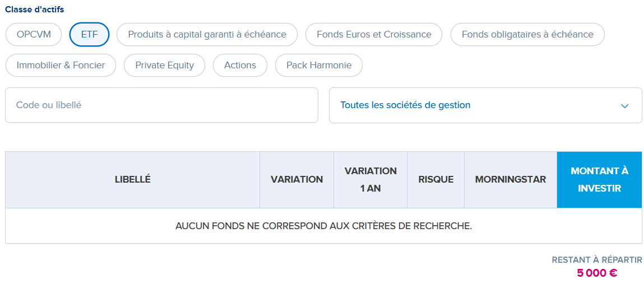Pick the Immobilier & Foncier category
This screenshot has height=284, width=644.
(61, 65)
